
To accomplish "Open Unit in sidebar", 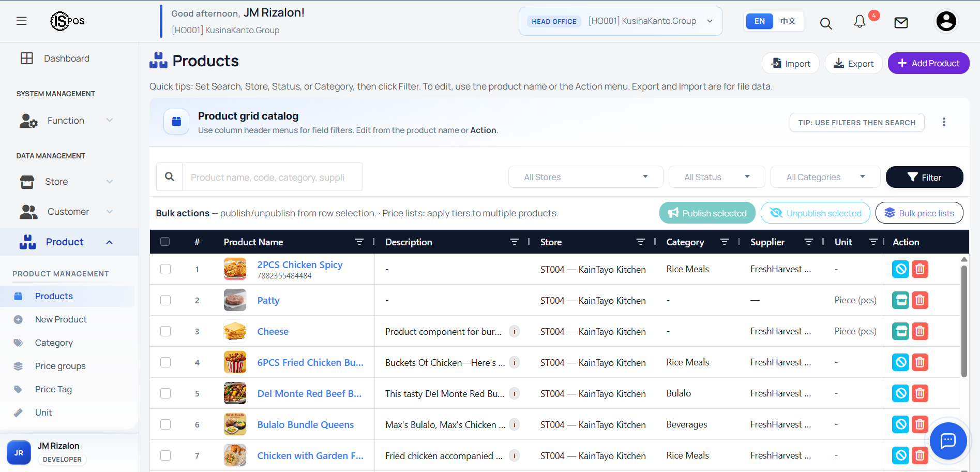I will [x=43, y=412].
